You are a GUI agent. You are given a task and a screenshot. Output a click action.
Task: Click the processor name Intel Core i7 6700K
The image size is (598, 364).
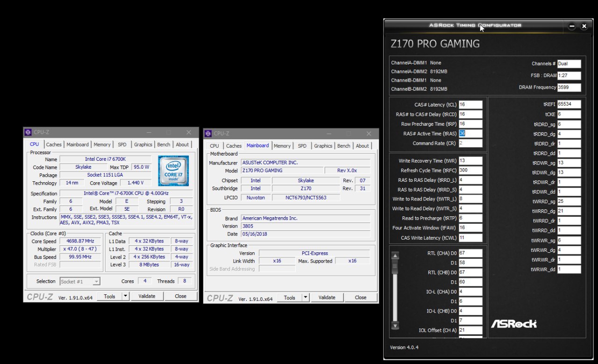tap(106, 159)
